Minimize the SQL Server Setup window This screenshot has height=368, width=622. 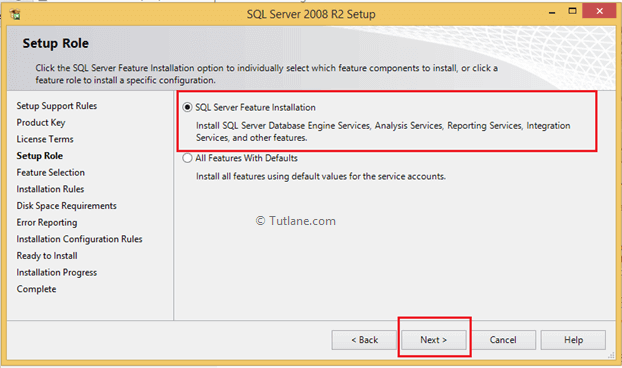552,12
